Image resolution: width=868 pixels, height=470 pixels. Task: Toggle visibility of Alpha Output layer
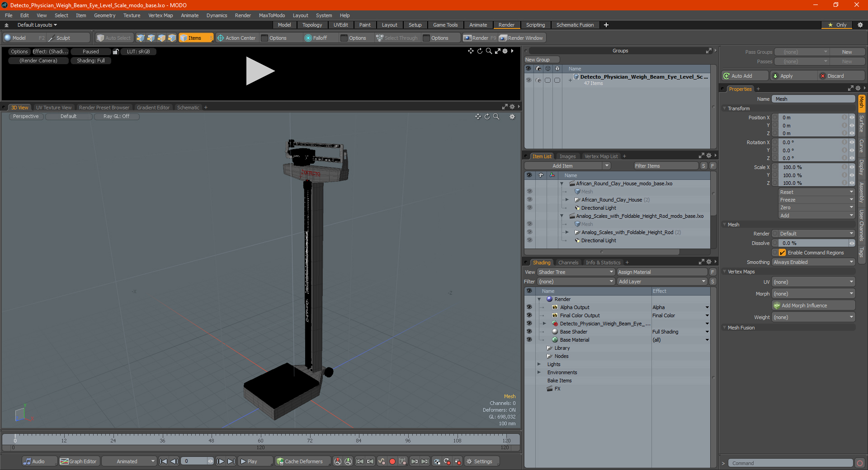point(529,307)
